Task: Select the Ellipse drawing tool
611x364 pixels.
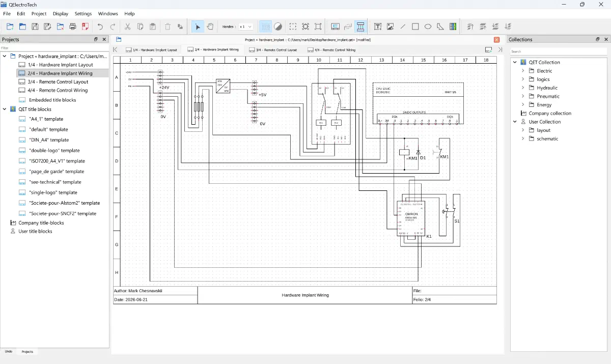Action: [428, 26]
